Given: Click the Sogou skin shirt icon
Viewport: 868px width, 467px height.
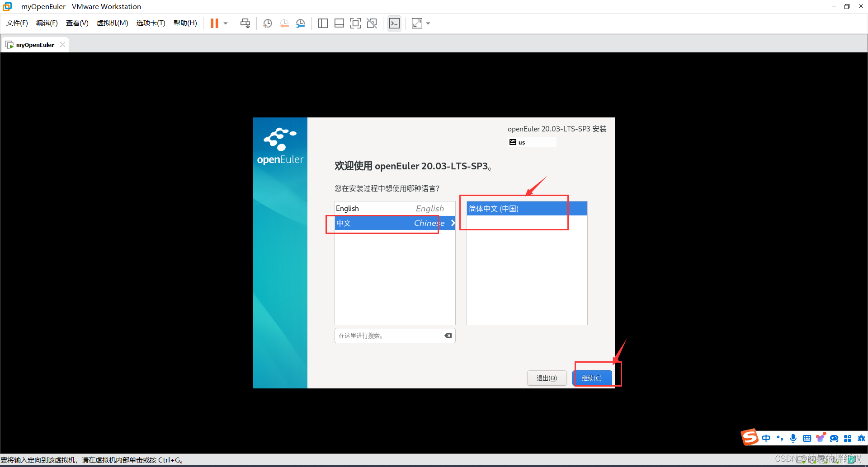Looking at the screenshot, I should tap(821, 438).
